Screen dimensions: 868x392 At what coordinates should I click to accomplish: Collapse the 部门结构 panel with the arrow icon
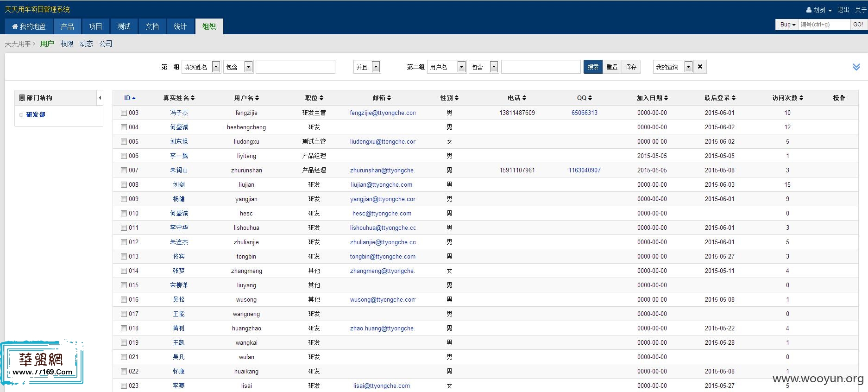click(100, 98)
